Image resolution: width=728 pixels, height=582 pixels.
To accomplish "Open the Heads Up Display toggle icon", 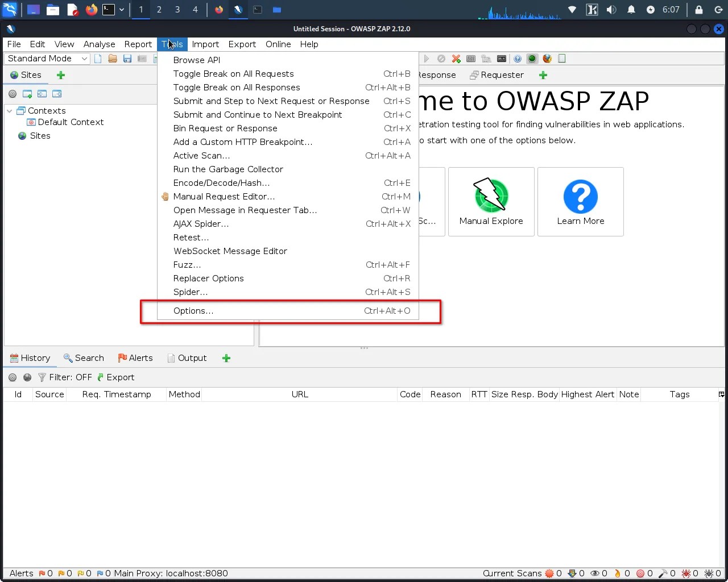I will [532, 59].
